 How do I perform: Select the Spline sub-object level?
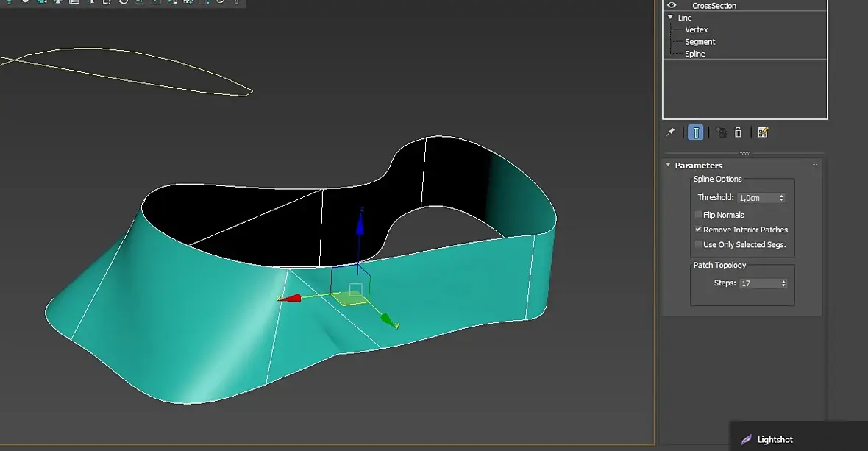click(694, 54)
